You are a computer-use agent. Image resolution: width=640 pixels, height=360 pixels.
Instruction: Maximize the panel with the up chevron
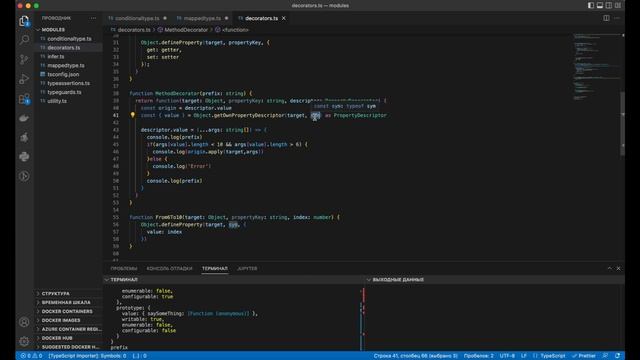[x=609, y=268]
